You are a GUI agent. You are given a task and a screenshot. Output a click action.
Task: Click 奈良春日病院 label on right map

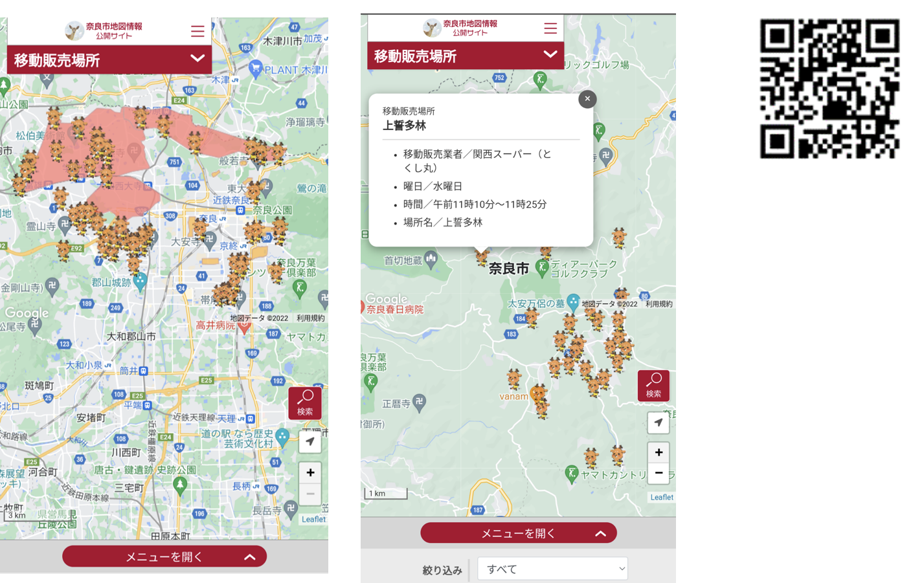(x=396, y=309)
